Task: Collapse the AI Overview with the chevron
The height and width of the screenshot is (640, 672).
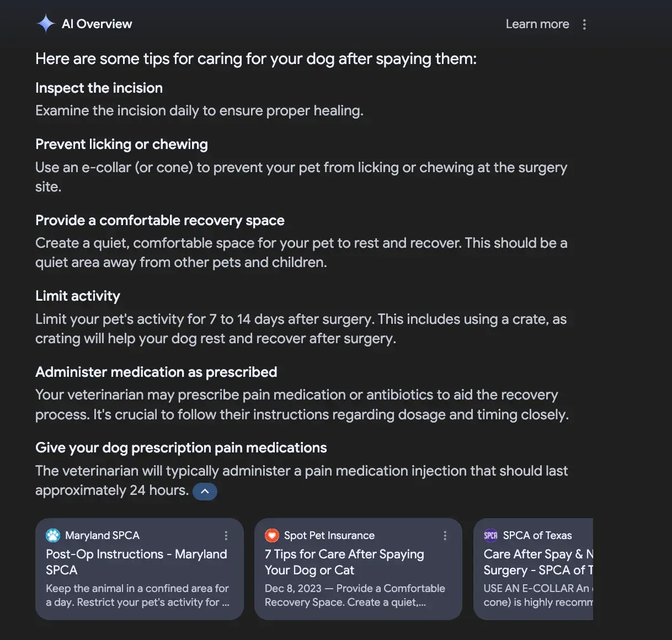Action: [x=205, y=491]
